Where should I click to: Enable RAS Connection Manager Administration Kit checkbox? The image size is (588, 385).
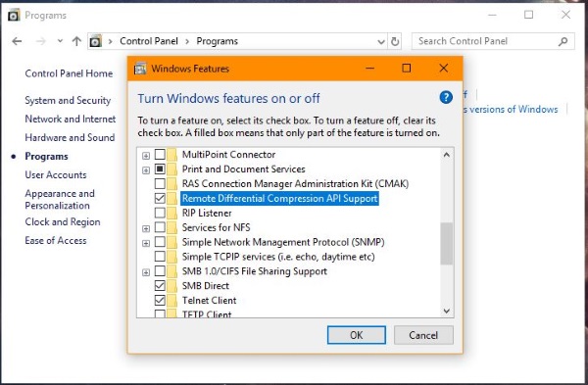160,184
